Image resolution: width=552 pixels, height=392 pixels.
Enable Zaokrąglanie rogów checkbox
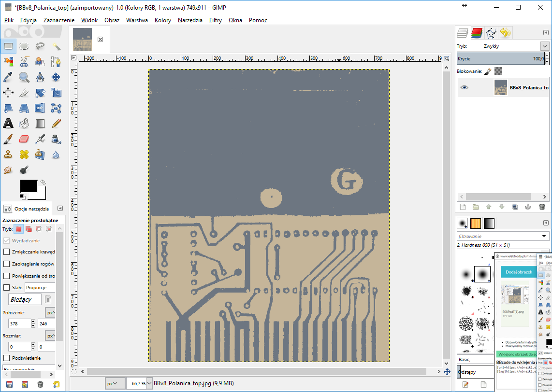[x=6, y=264]
